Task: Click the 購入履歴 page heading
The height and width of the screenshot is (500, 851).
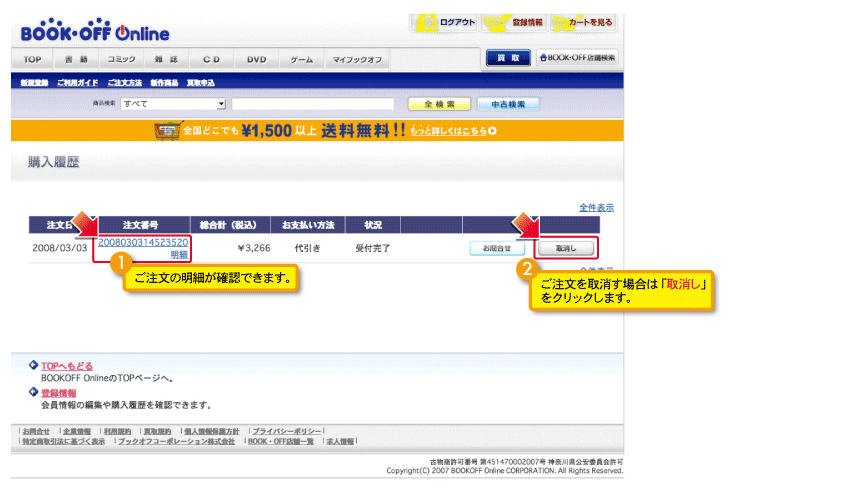Action: tap(54, 162)
